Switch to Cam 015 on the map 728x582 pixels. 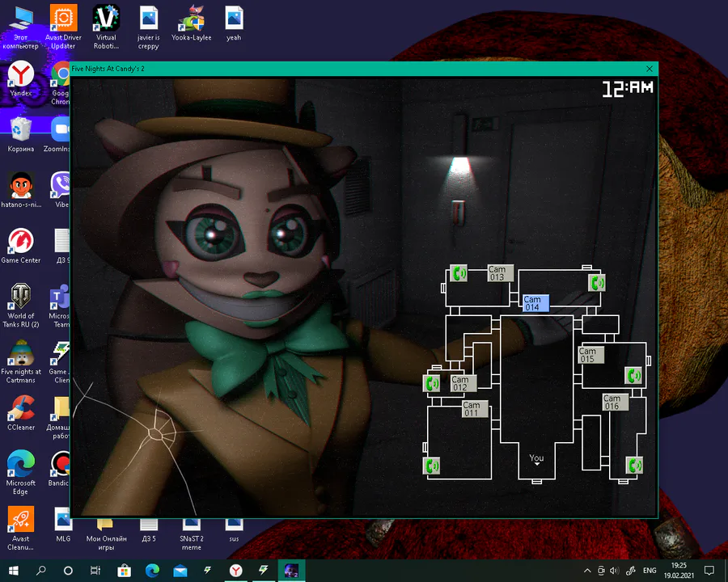(591, 355)
